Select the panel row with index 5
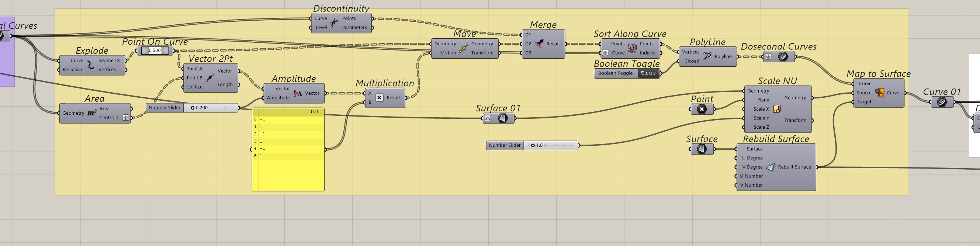 [x=288, y=156]
